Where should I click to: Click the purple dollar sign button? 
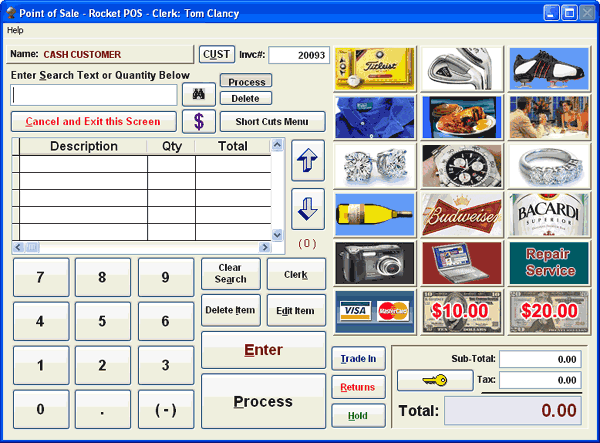(199, 122)
